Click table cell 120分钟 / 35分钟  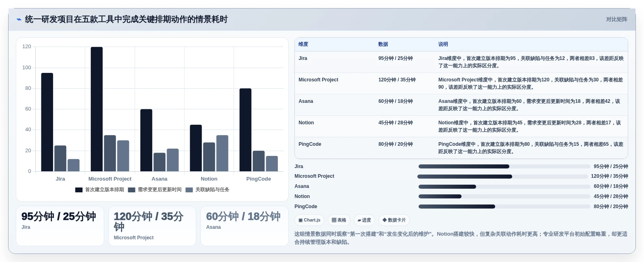[x=397, y=80]
